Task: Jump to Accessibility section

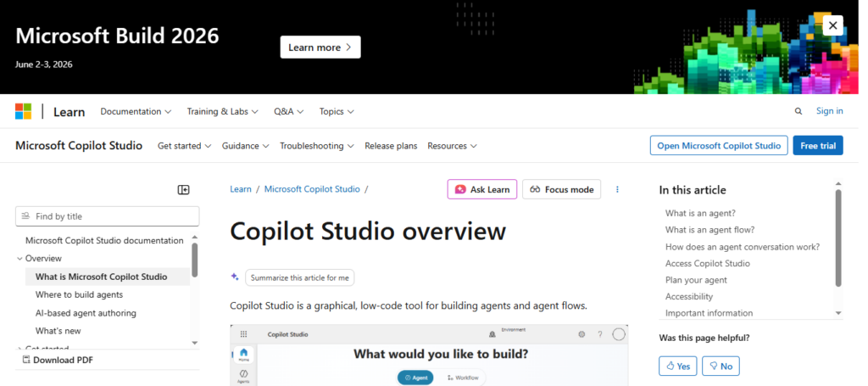Action: point(689,296)
